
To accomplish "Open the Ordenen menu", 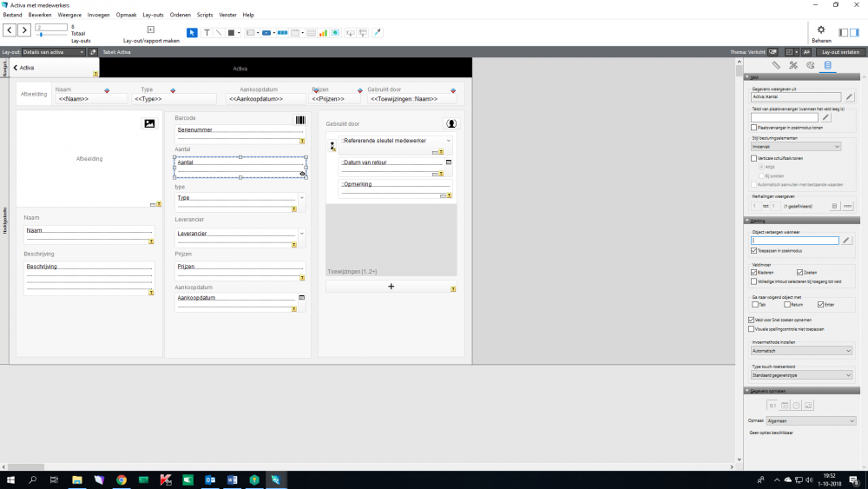I will pyautogui.click(x=181, y=15).
